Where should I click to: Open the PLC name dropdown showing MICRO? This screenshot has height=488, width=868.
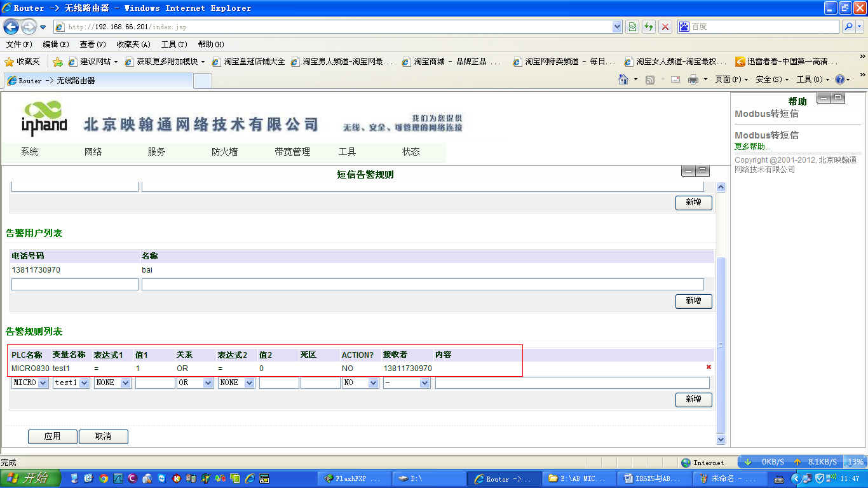pyautogui.click(x=31, y=383)
